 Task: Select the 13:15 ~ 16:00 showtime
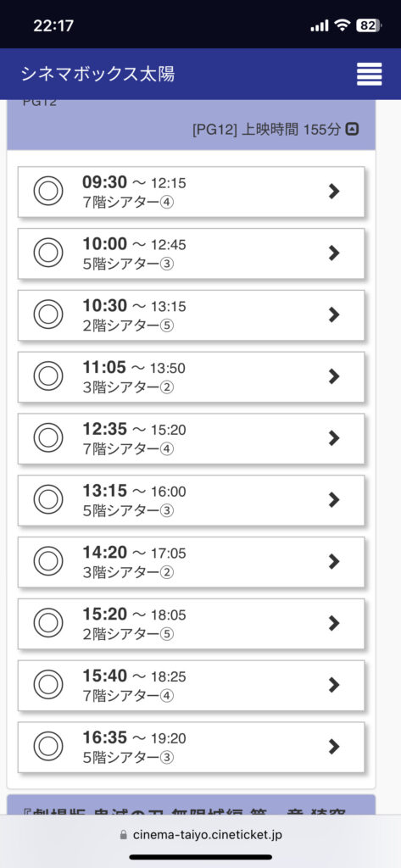[191, 500]
